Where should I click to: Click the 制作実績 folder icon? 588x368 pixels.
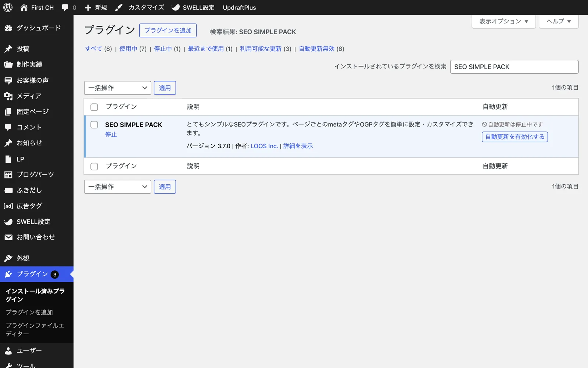point(8,64)
